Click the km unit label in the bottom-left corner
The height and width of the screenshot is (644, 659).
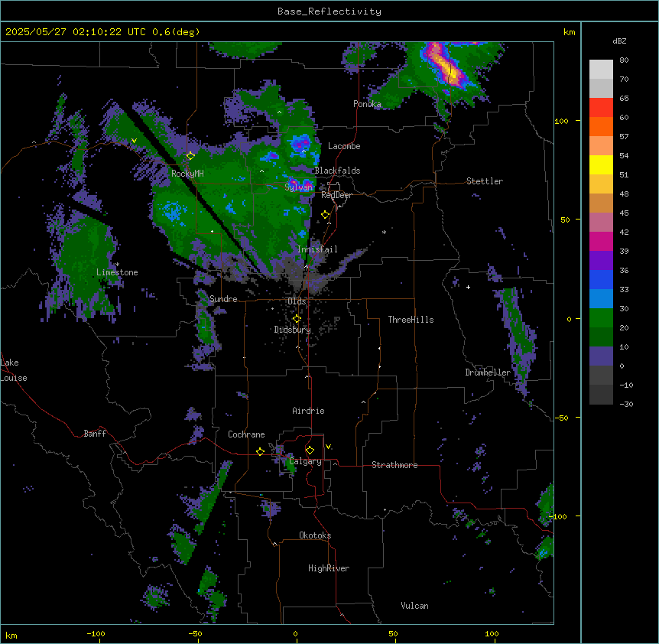click(x=11, y=635)
